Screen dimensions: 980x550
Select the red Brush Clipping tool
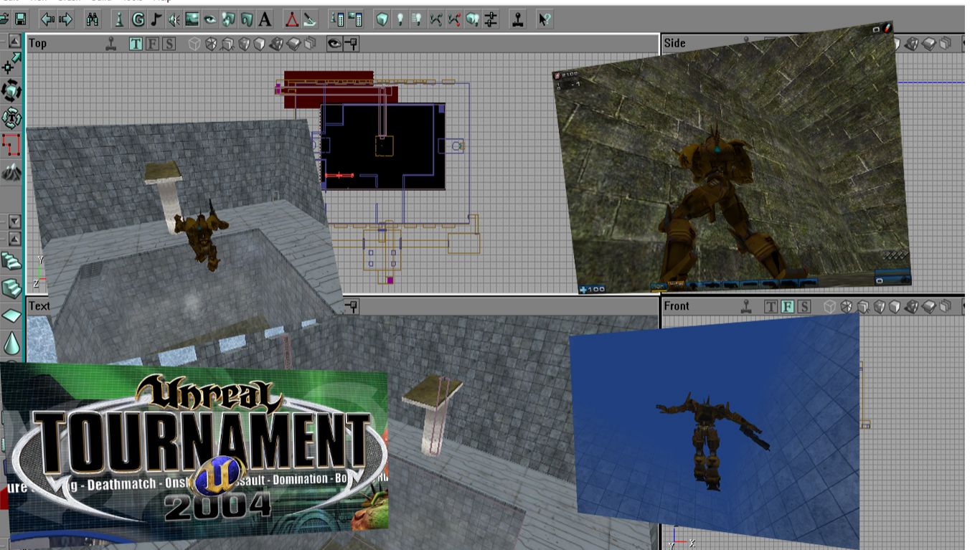click(11, 145)
